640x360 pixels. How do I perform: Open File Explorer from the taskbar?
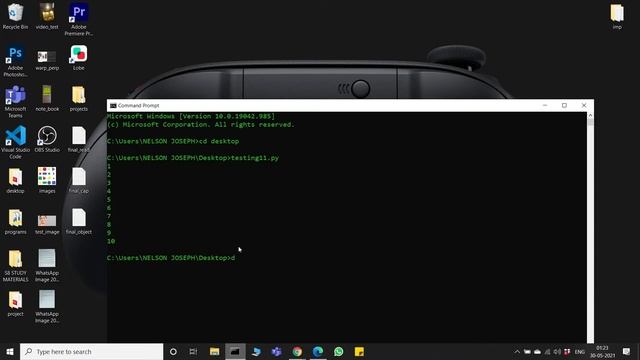pos(214,351)
